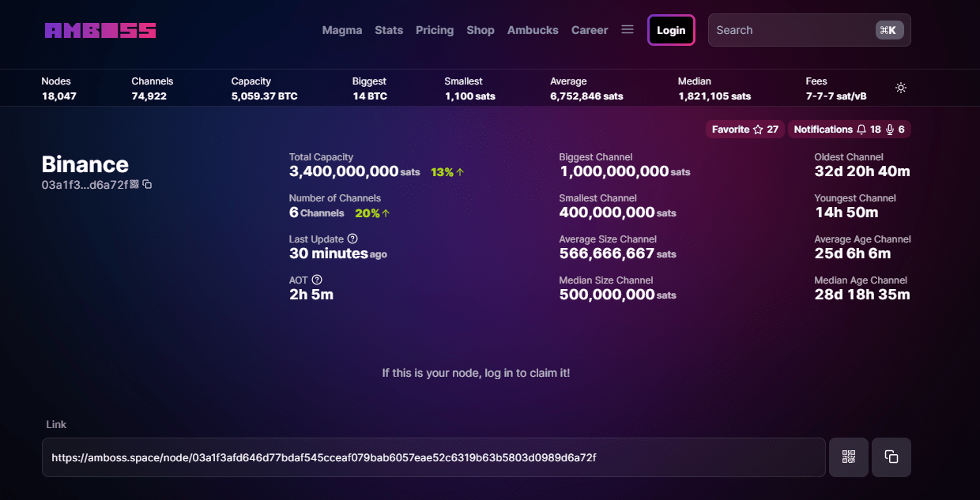Click the Binance node name
This screenshot has width=980, height=500.
85,164
